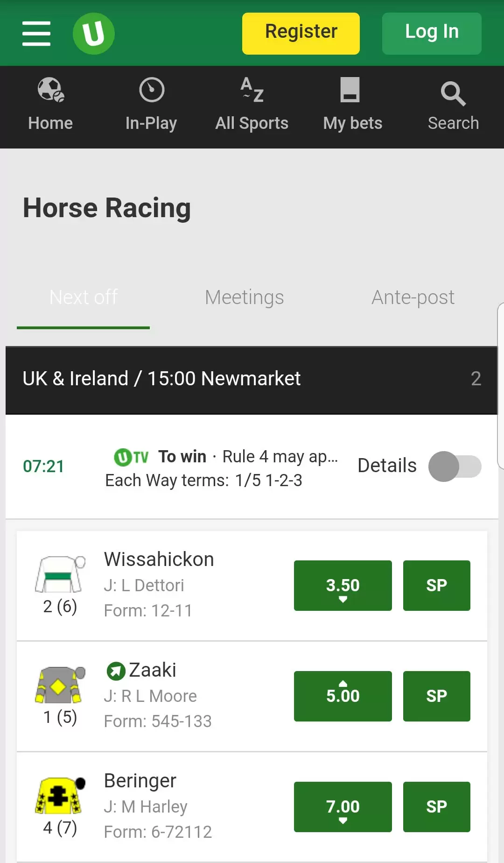Tap Zaaki's green arrow badge icon
This screenshot has height=863, width=504.
pos(116,671)
